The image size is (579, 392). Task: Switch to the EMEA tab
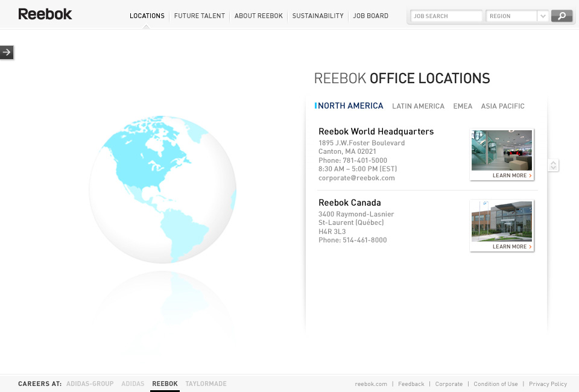(x=463, y=106)
